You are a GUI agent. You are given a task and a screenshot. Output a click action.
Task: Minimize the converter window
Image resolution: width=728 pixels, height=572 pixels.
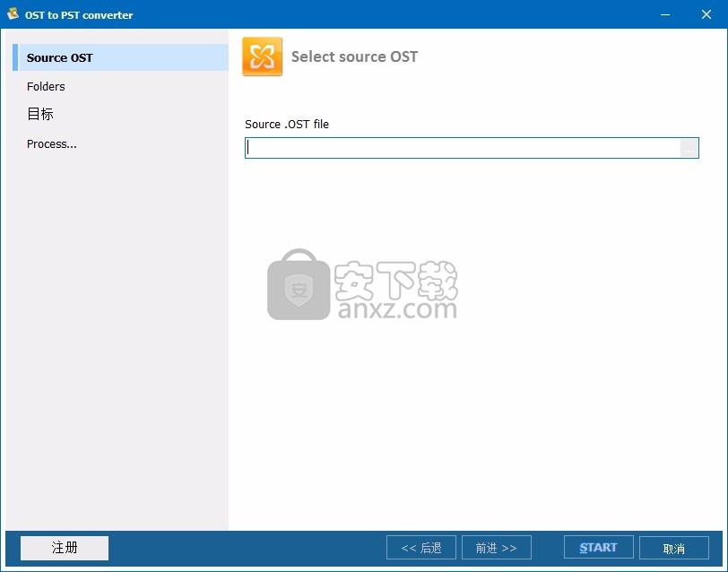tap(665, 15)
